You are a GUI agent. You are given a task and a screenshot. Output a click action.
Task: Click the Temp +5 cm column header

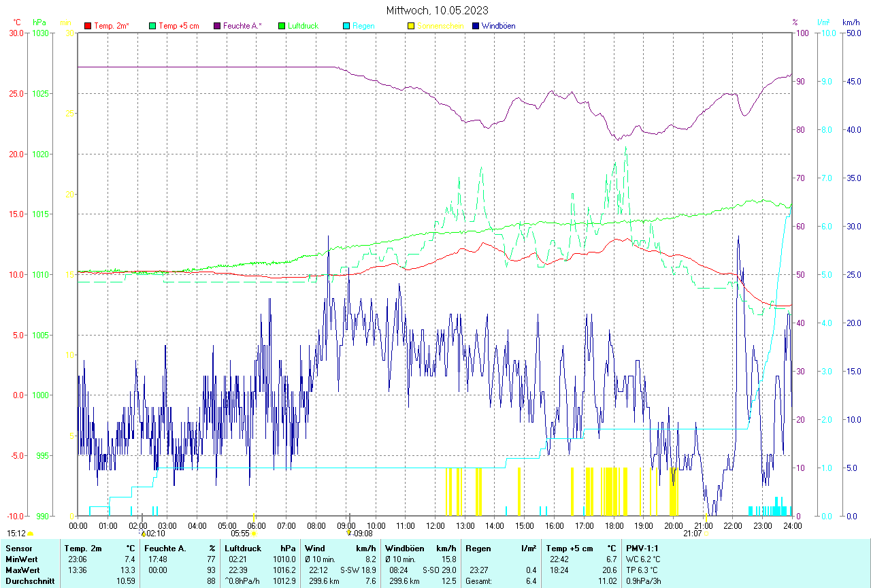(x=570, y=548)
